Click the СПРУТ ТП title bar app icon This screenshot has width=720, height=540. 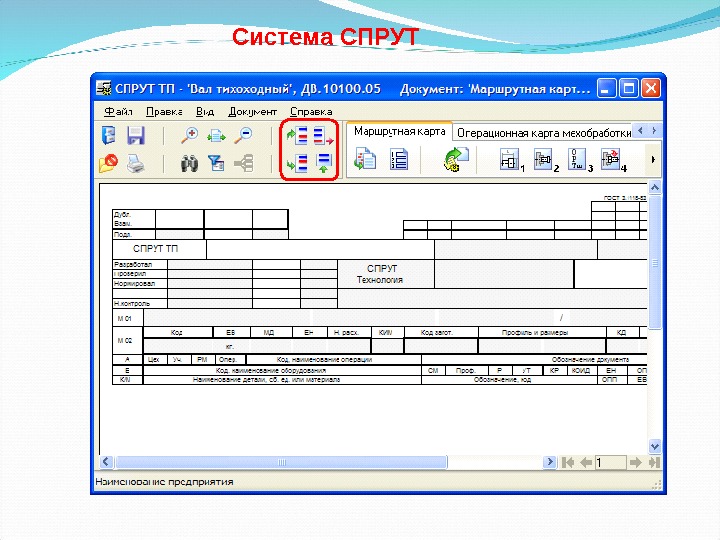coord(104,87)
